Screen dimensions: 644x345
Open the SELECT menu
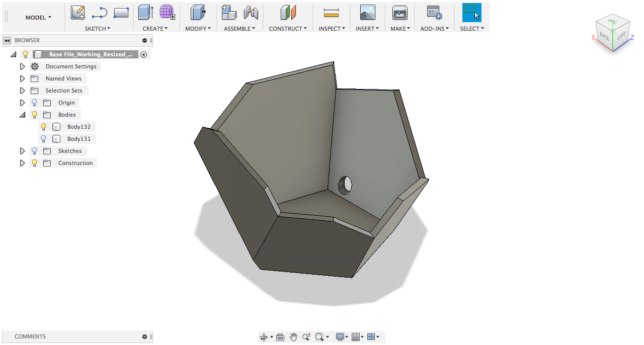[472, 29]
